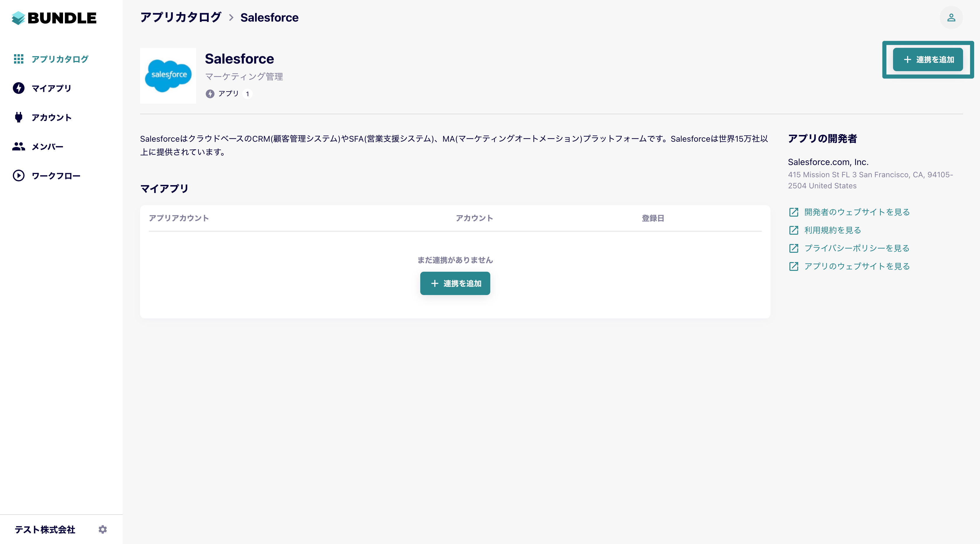The width and height of the screenshot is (980, 544).
Task: Open プライバシーポリシーを見る link
Action: (856, 248)
